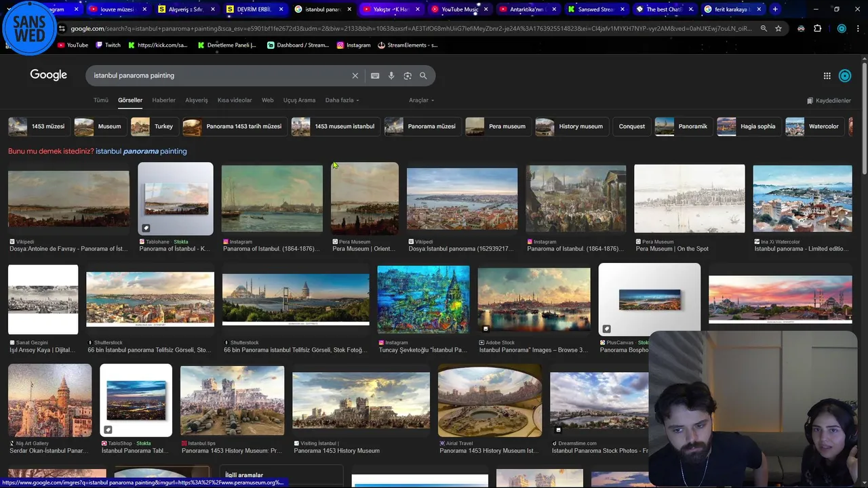This screenshot has width=868, height=488.
Task: Open the Instagram bookmark
Action: click(353, 45)
